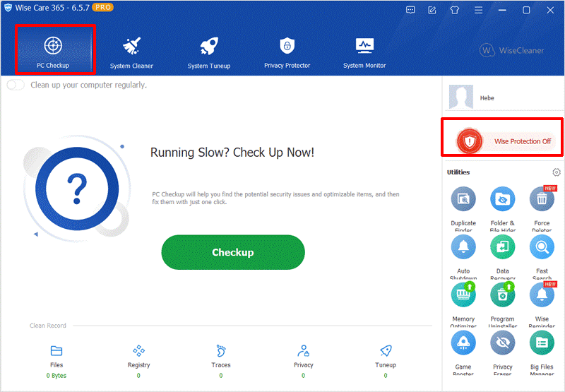Click 'Running Slow? Check Up Now!' heading

coord(232,153)
